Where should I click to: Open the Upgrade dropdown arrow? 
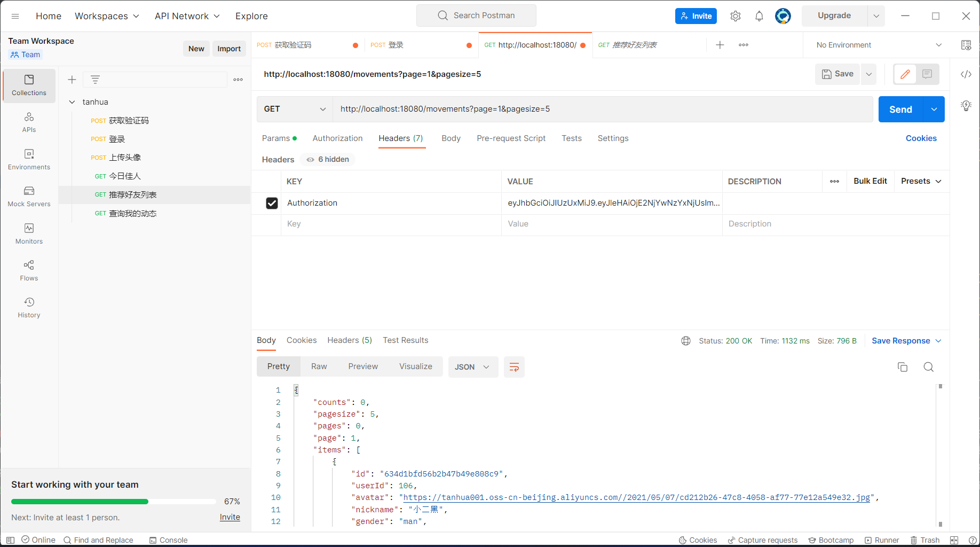876,16
